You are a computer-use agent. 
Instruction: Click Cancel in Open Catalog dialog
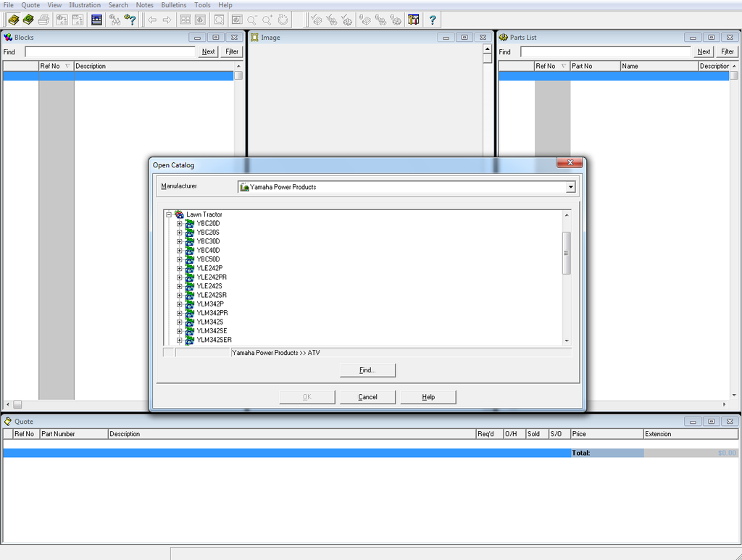coord(367,397)
